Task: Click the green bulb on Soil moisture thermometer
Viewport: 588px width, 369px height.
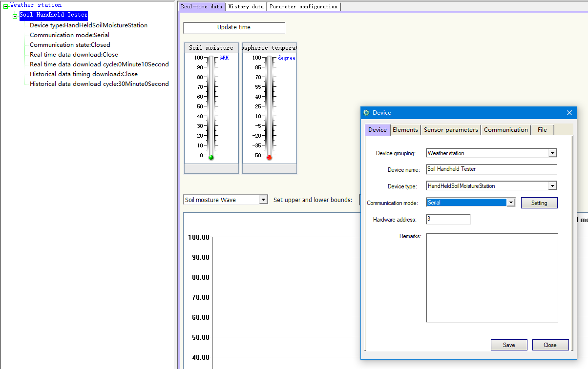Action: (210, 157)
